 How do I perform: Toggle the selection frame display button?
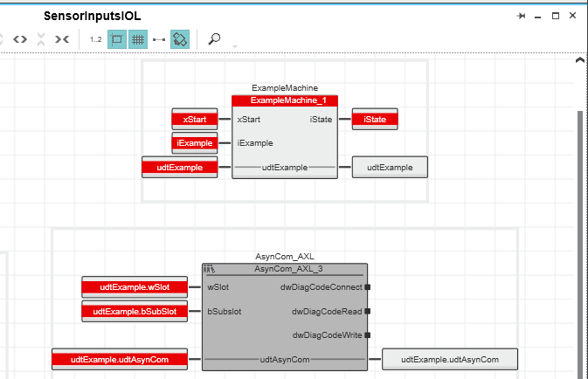coord(116,39)
